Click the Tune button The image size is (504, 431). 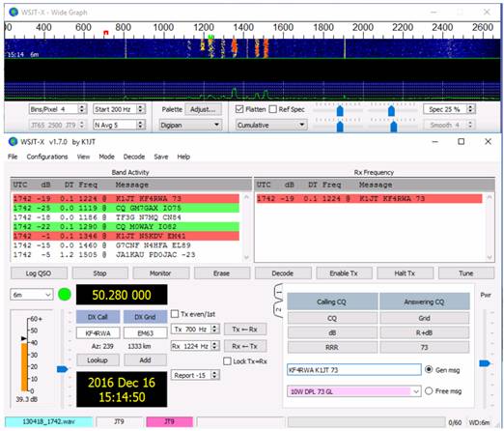tap(466, 273)
